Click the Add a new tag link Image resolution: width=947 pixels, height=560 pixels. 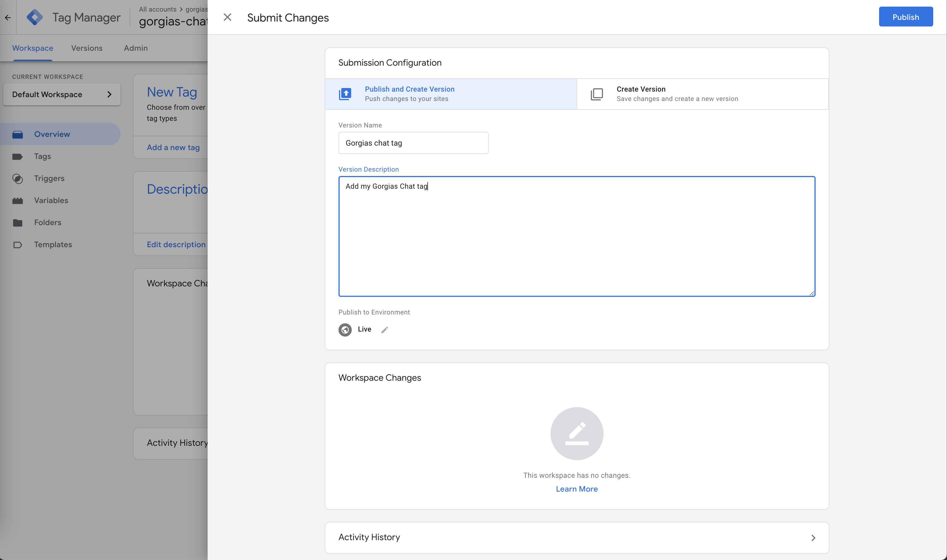(x=173, y=148)
